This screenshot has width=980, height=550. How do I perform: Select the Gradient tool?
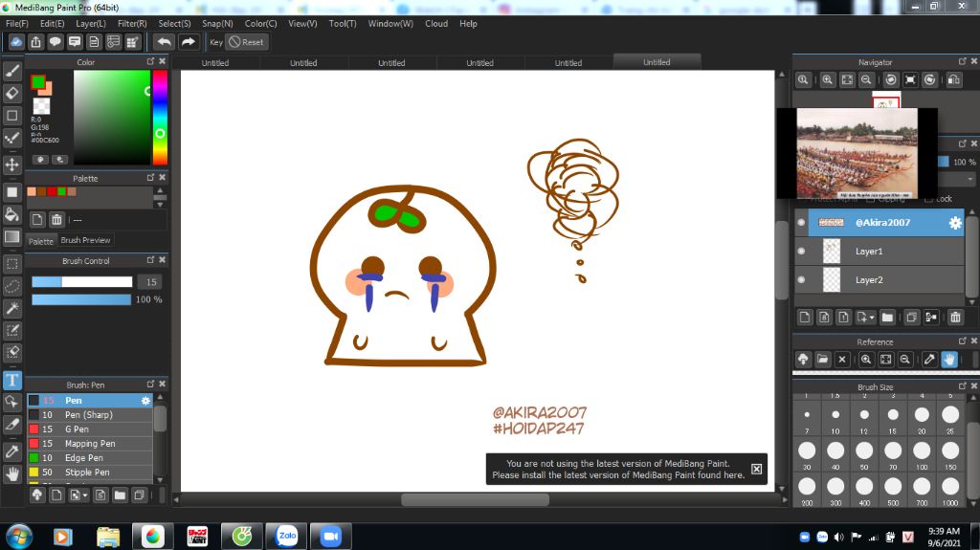point(11,237)
